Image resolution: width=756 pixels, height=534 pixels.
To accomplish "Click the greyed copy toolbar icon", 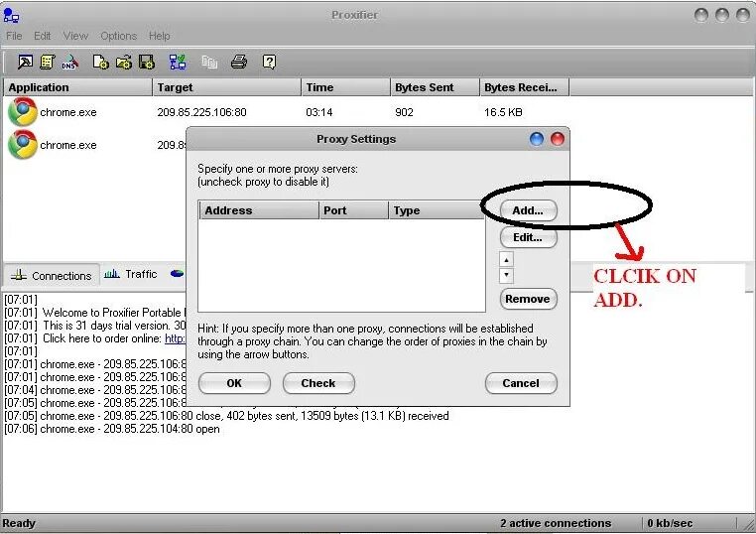I will pos(209,62).
